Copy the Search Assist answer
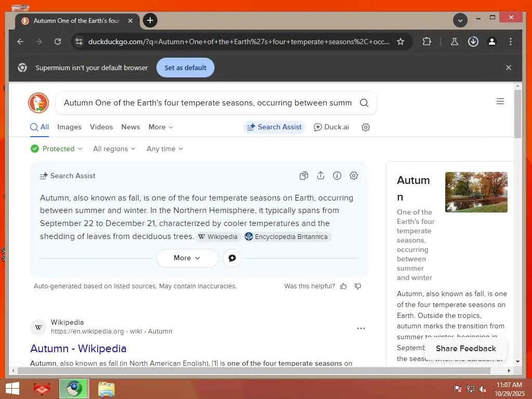 tap(304, 176)
